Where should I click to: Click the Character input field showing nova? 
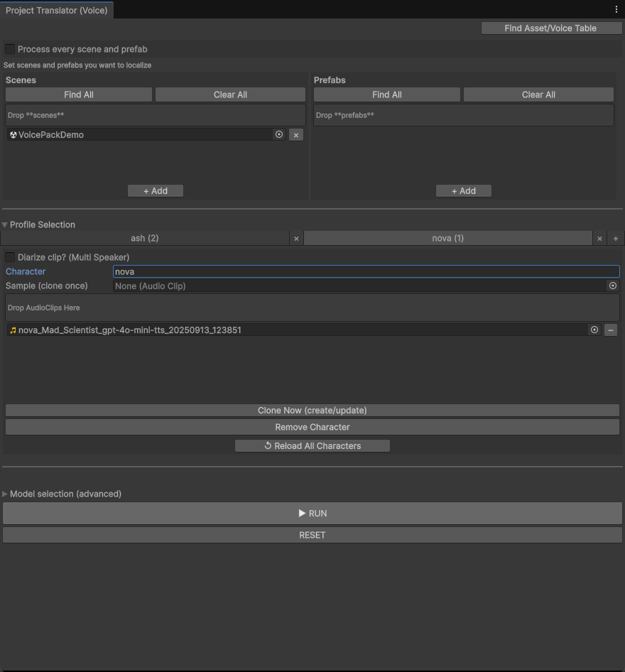[284, 271]
